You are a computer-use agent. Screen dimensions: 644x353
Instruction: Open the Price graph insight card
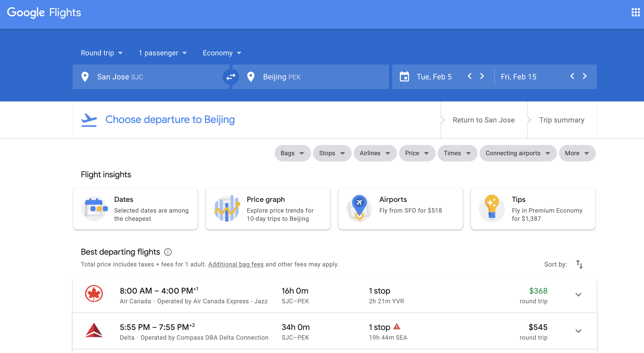(x=268, y=209)
